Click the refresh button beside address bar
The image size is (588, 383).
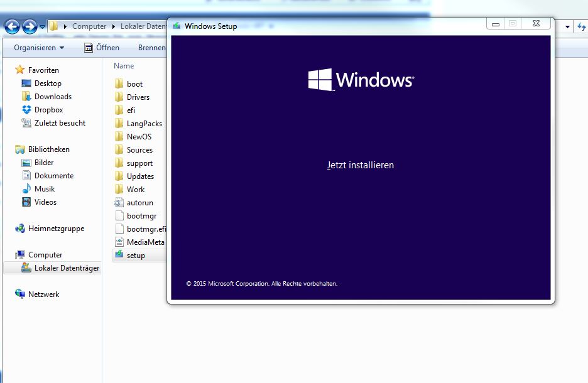pos(581,26)
